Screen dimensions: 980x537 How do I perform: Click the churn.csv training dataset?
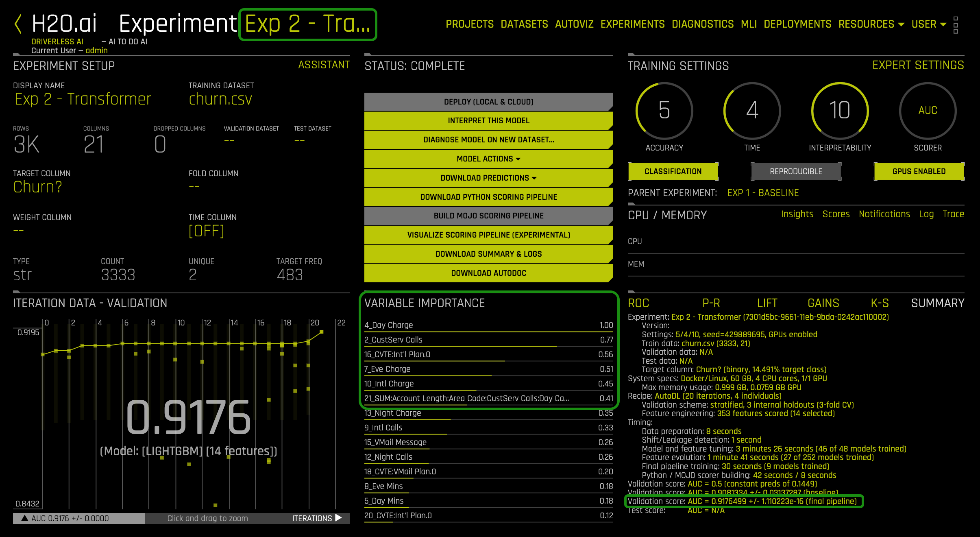220,99
